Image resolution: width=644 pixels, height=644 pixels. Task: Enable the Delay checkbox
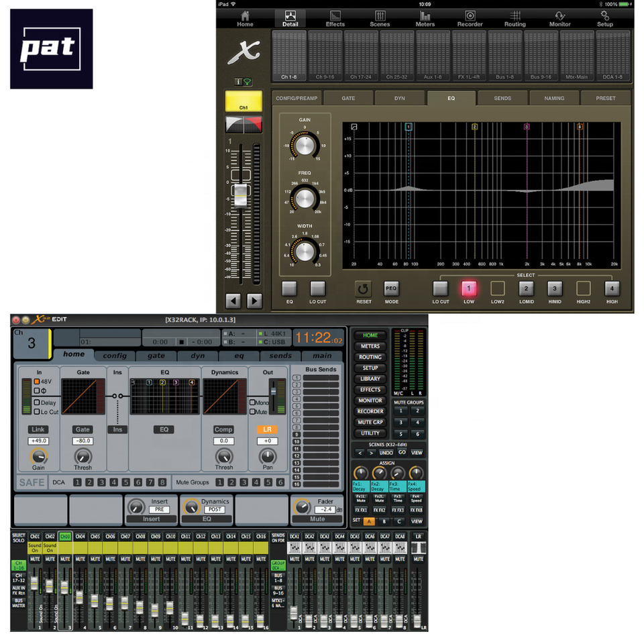point(36,402)
